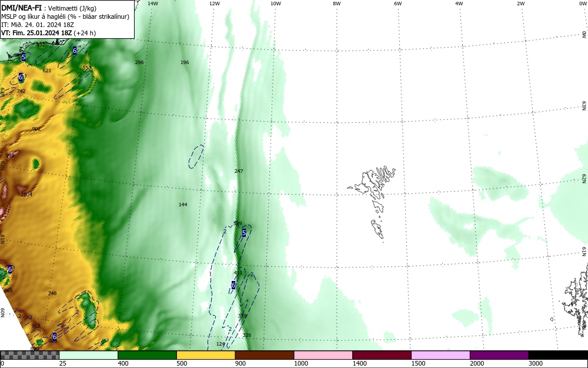Image resolution: width=588 pixels, height=368 pixels.
Task: Click the legend number 1500
Action: [x=418, y=363]
